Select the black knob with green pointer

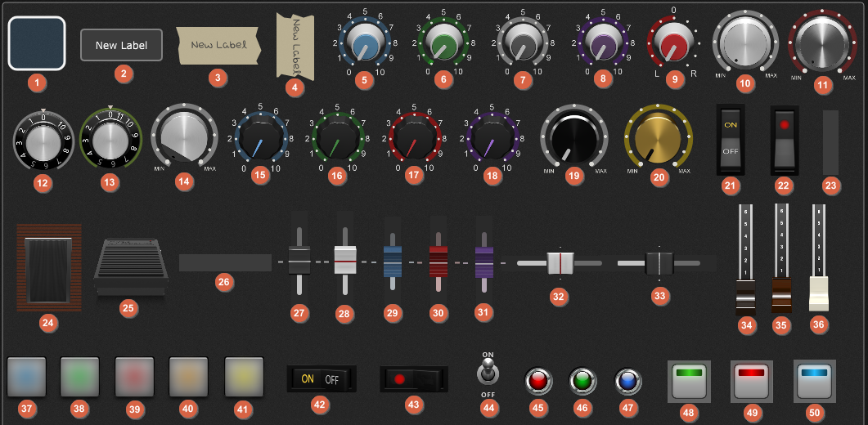click(338, 137)
